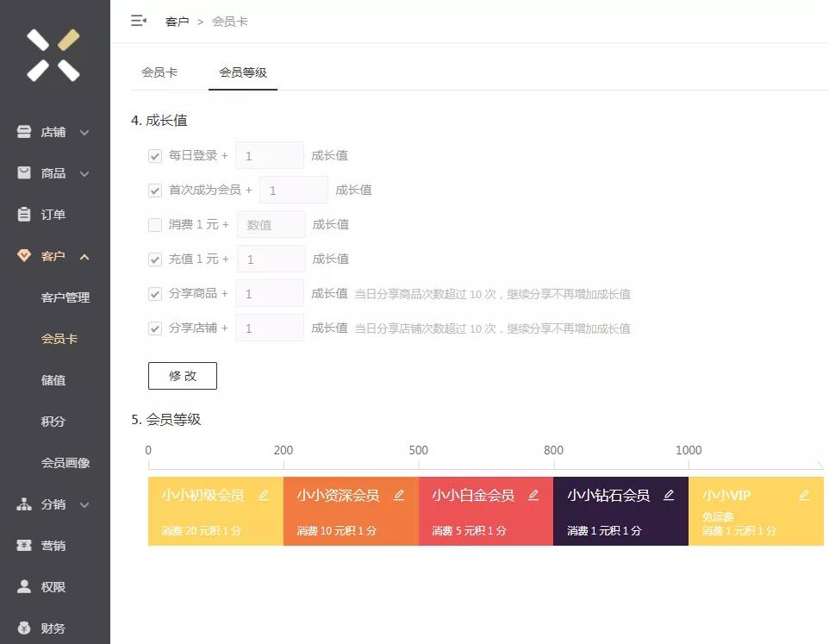Open 权限 via person icon in sidebar

[24, 586]
